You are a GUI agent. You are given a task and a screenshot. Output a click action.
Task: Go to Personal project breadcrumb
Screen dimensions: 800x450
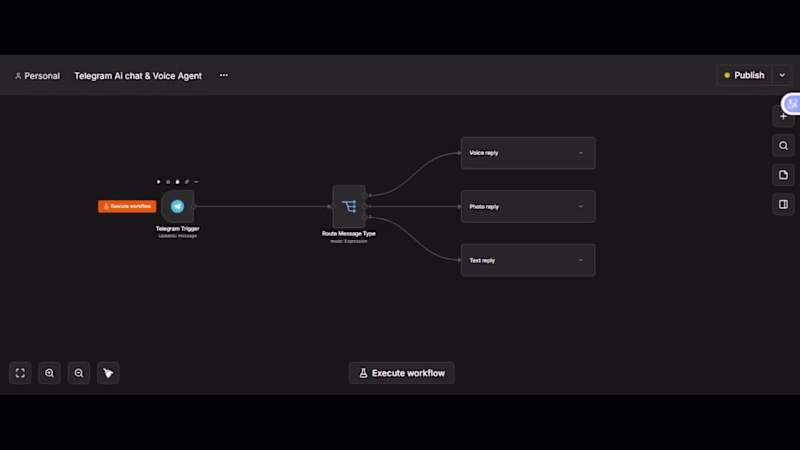37,76
